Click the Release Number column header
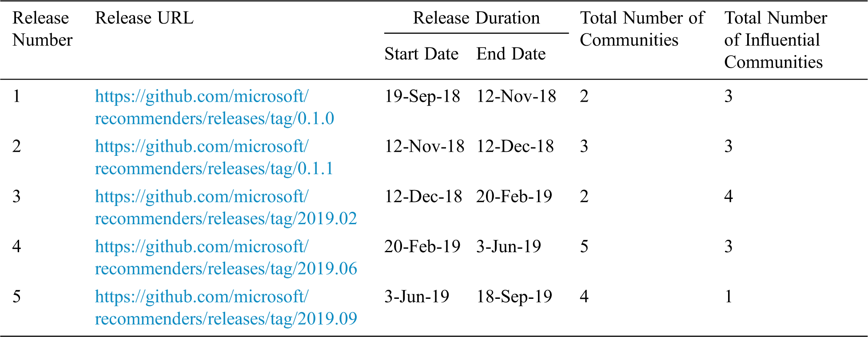Image resolution: width=868 pixels, height=337 pixels. (42, 29)
